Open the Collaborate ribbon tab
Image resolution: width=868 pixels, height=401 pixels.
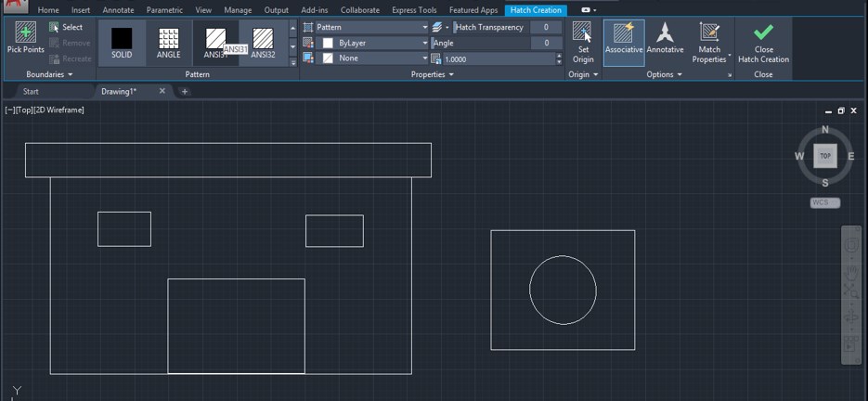point(360,10)
